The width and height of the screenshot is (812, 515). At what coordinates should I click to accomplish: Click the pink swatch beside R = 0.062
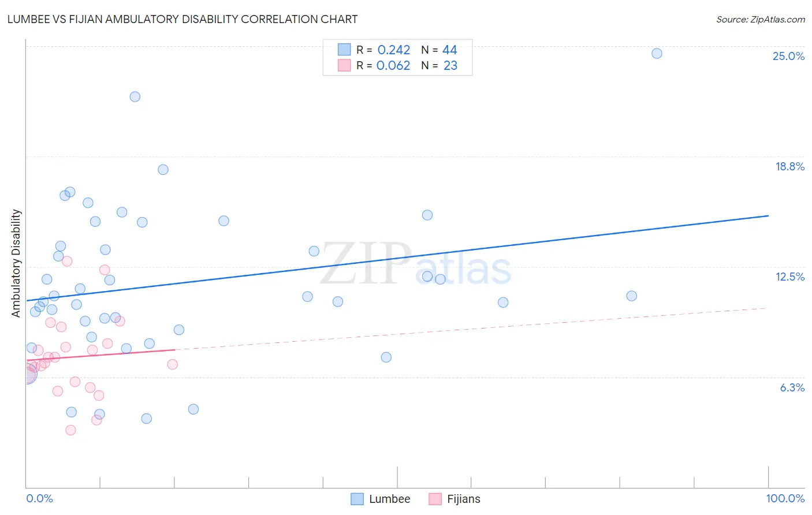click(x=344, y=65)
